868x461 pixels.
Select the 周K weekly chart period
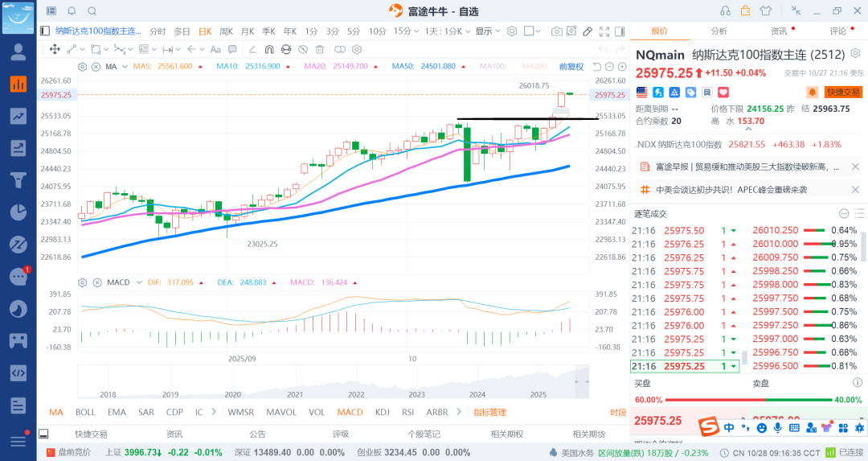pyautogui.click(x=226, y=31)
